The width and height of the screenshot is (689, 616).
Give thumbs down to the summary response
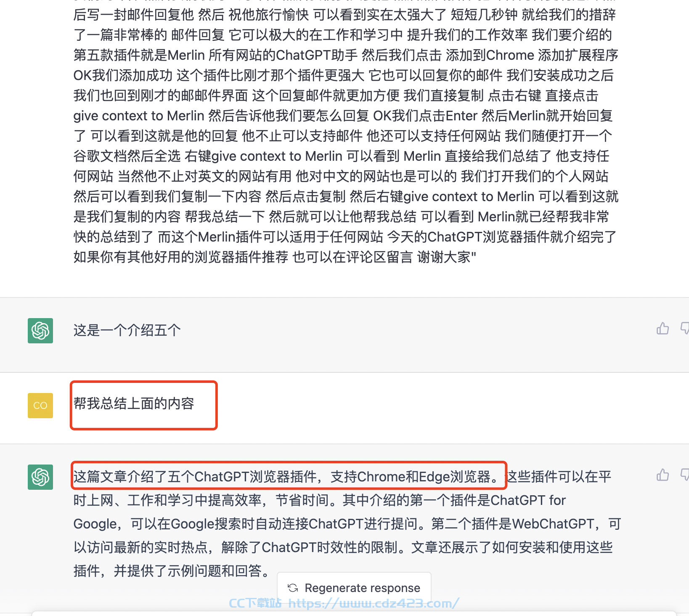click(685, 475)
